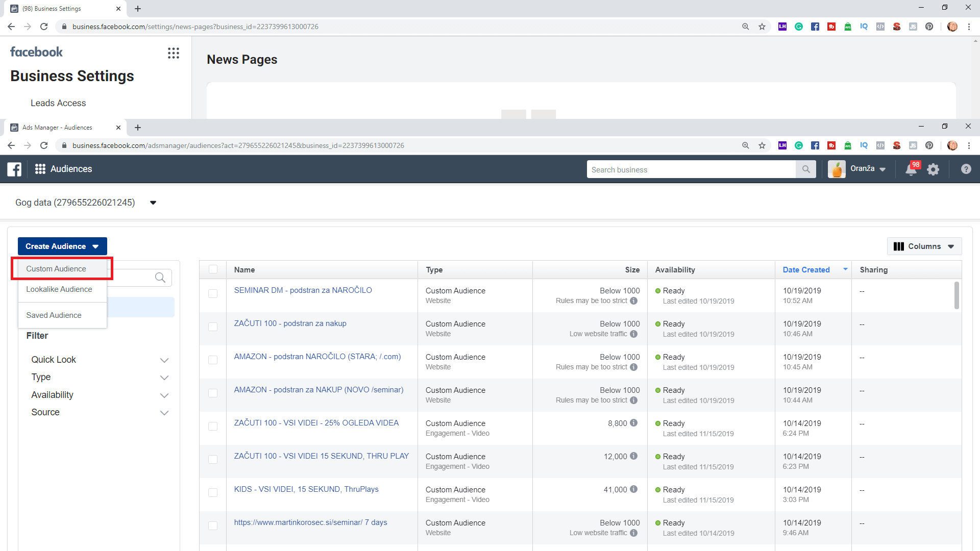The image size is (980, 551).
Task: Click the audience list search magnifier icon
Action: click(160, 278)
